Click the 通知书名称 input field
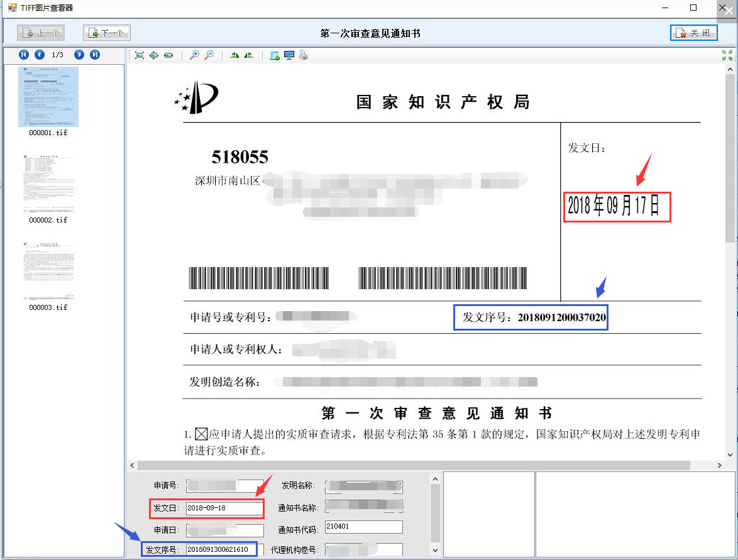Screen dimensions: 738x560 (364, 507)
